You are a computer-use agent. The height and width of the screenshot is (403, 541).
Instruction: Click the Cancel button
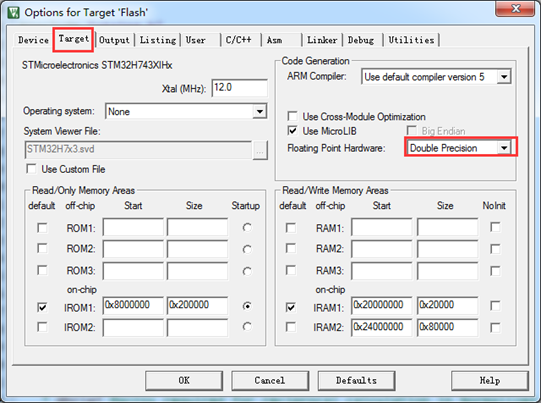coord(270,381)
